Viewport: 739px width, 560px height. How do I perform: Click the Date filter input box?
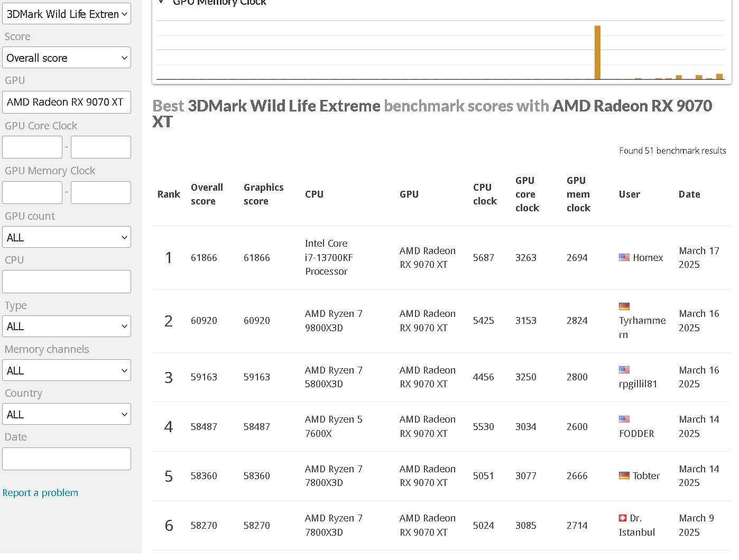67,459
